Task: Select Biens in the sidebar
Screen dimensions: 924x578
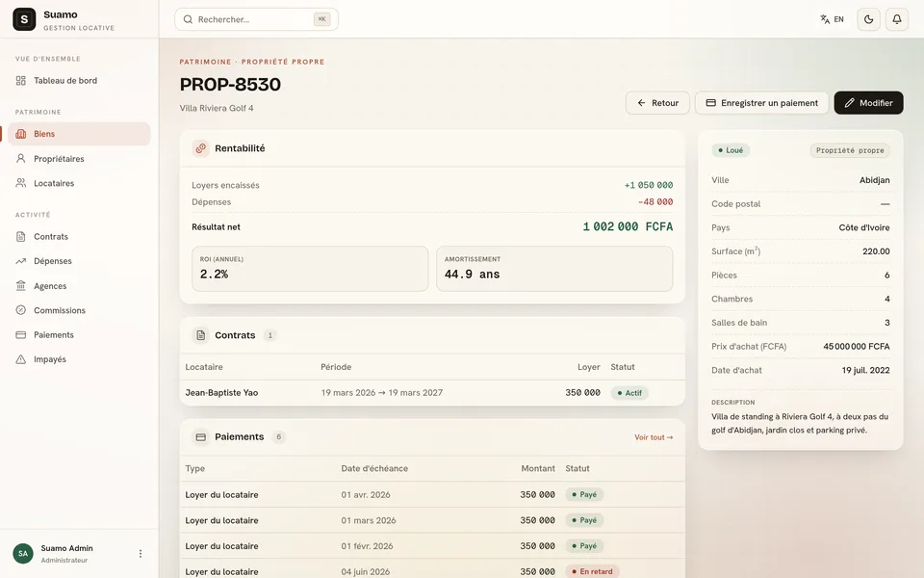Action: 79,134
